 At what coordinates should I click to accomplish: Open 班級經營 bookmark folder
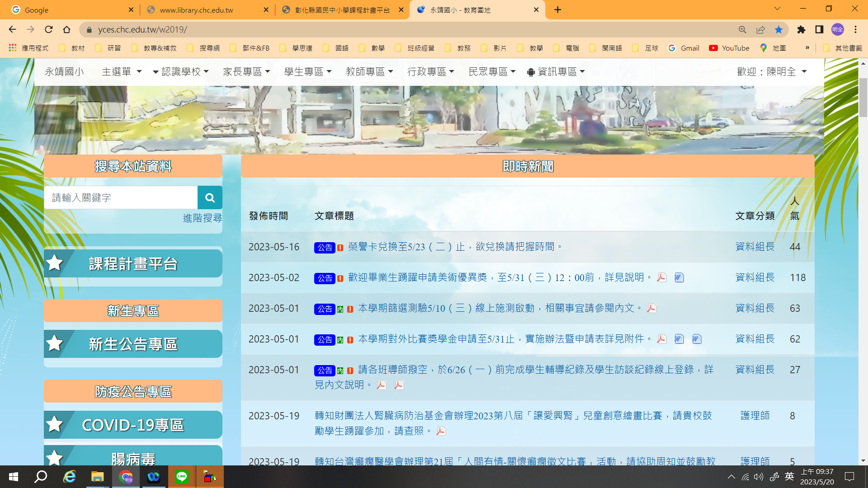tap(415, 48)
